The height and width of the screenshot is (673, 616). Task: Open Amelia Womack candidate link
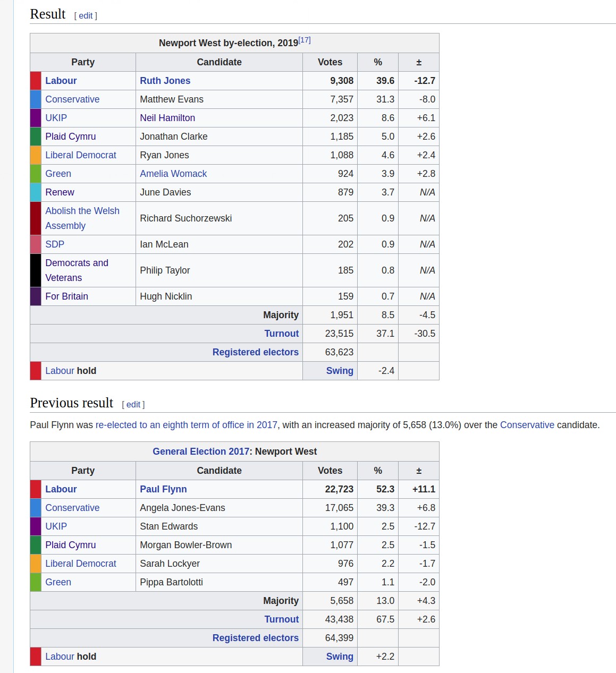173,174
